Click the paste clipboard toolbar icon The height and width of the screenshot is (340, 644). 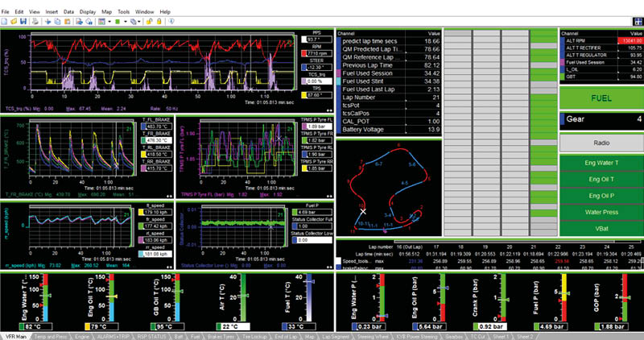(68, 22)
